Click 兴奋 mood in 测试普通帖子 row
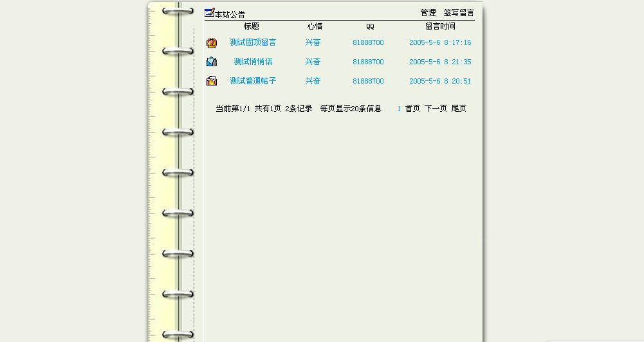This screenshot has width=644, height=342. [x=313, y=81]
